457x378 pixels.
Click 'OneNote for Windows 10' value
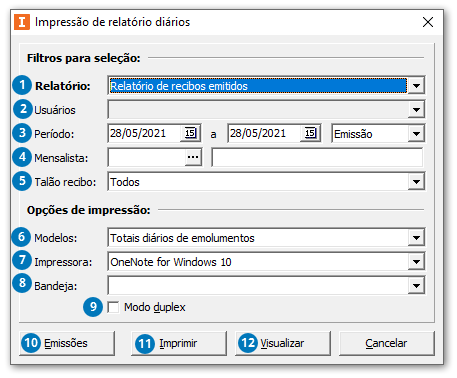[x=171, y=262]
